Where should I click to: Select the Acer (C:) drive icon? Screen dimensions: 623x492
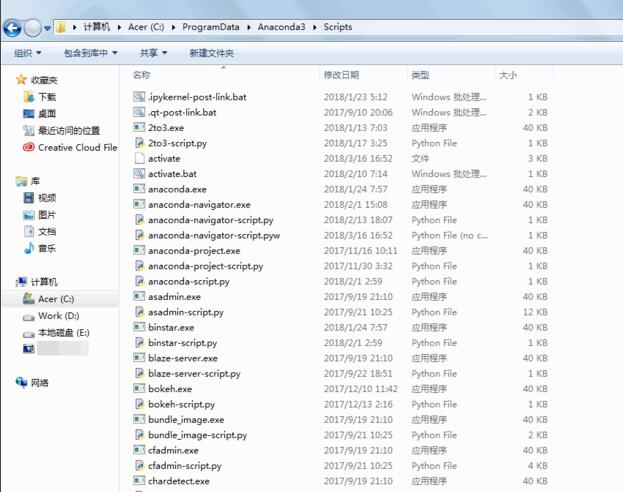click(x=28, y=299)
